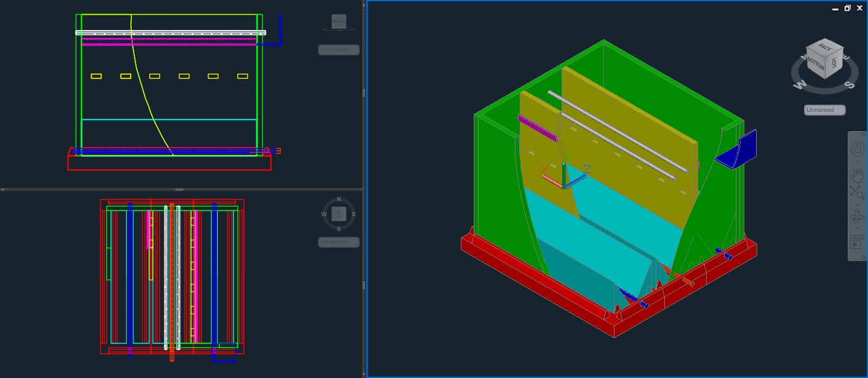Click E on the bottom-left viewport compass

click(x=354, y=214)
